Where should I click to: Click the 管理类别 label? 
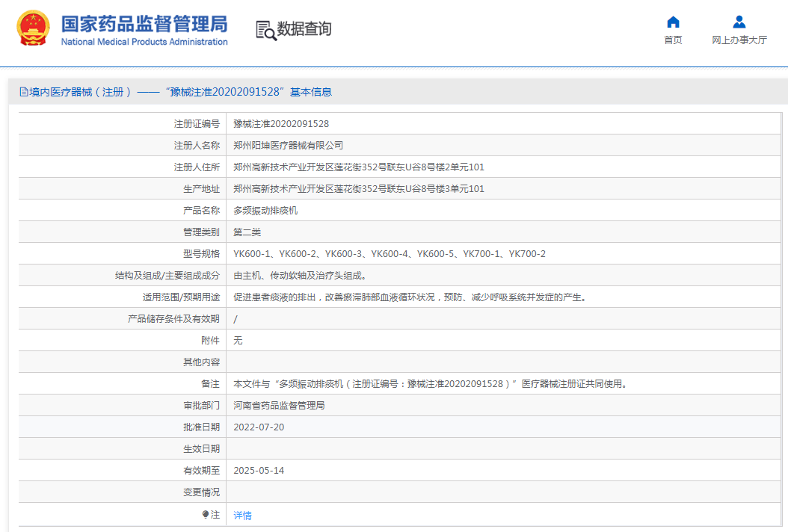point(202,232)
